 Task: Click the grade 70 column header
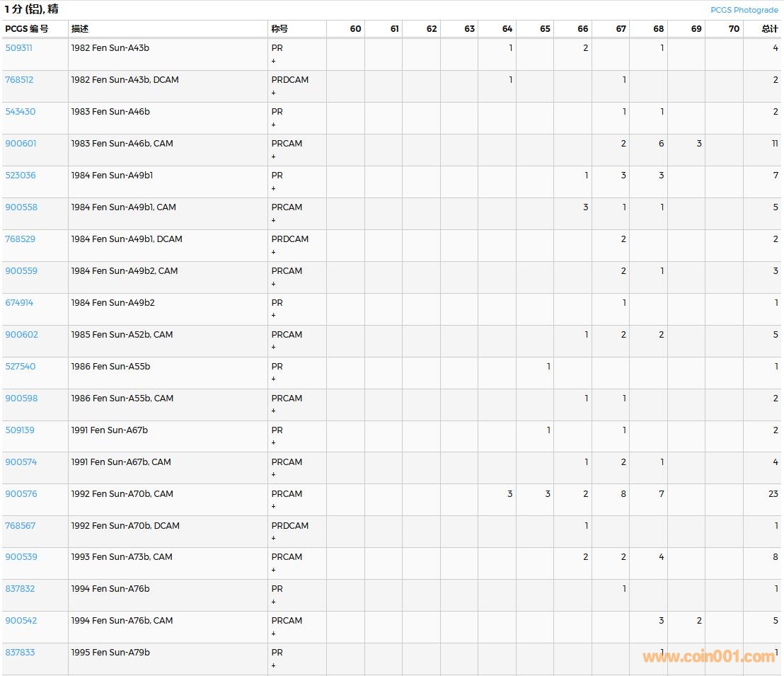pos(734,29)
